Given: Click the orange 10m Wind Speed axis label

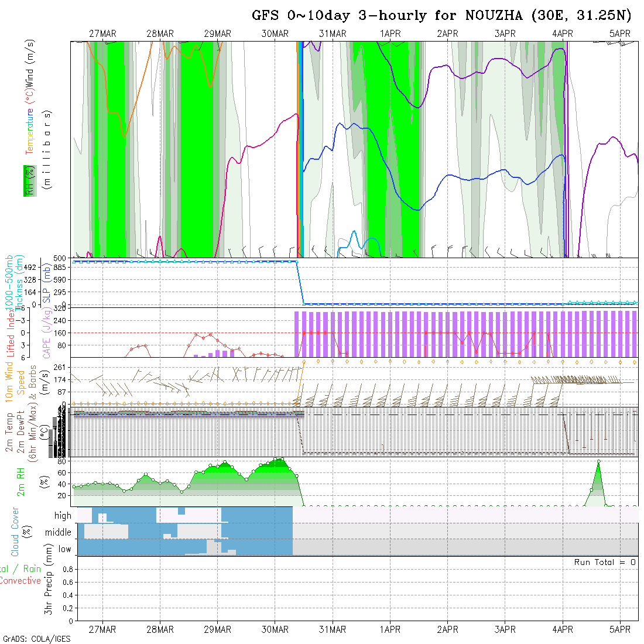Looking at the screenshot, I should (x=10, y=381).
